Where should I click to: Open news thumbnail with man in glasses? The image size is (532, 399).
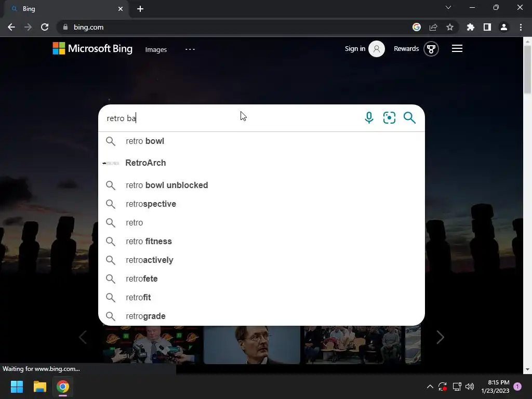pyautogui.click(x=252, y=345)
